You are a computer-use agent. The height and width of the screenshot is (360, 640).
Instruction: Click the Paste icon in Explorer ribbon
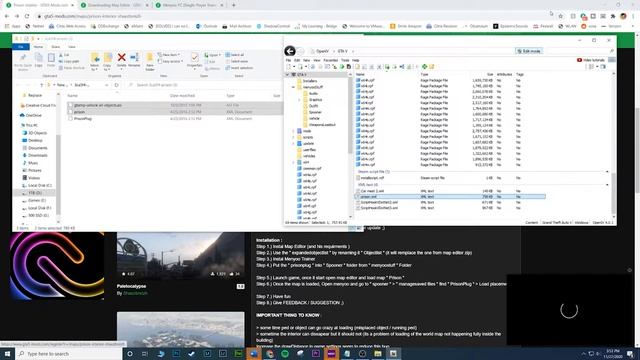(x=51, y=58)
